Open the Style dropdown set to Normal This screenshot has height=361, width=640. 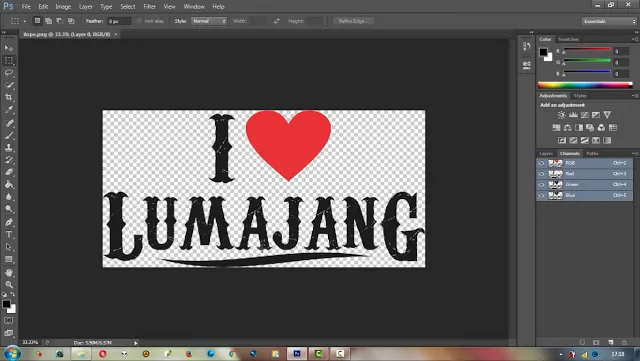pyautogui.click(x=209, y=21)
